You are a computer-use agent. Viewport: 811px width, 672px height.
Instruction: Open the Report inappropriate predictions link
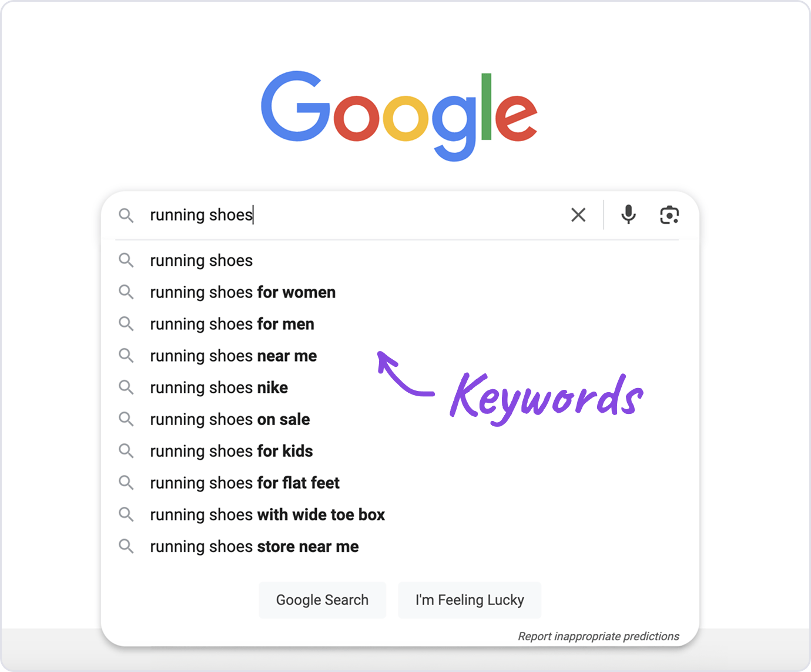[598, 636]
